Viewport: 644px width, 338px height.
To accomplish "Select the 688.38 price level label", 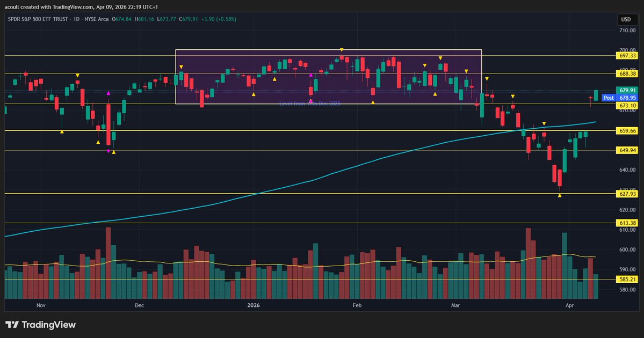I will (627, 74).
